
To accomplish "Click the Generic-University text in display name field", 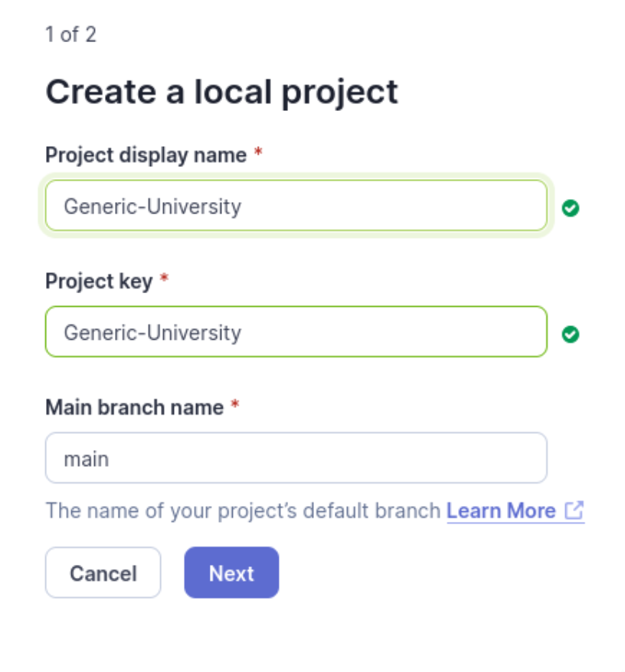I will pyautogui.click(x=152, y=207).
